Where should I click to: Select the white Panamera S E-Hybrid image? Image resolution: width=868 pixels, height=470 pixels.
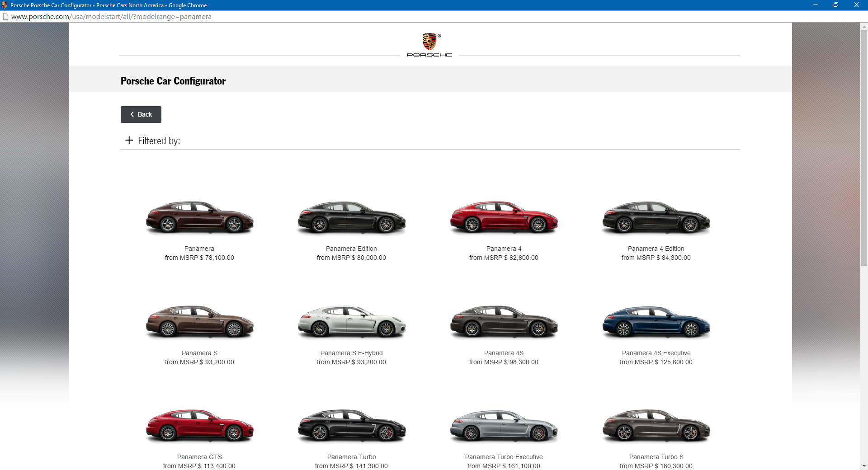[x=351, y=322]
